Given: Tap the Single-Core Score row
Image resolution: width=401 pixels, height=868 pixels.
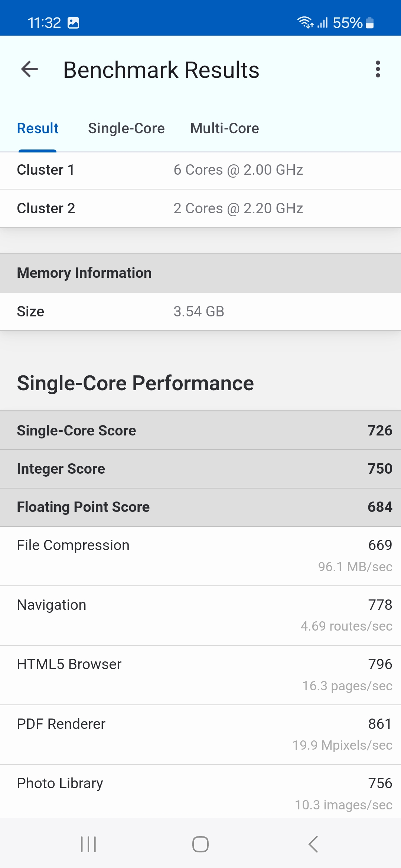Looking at the screenshot, I should [x=200, y=430].
